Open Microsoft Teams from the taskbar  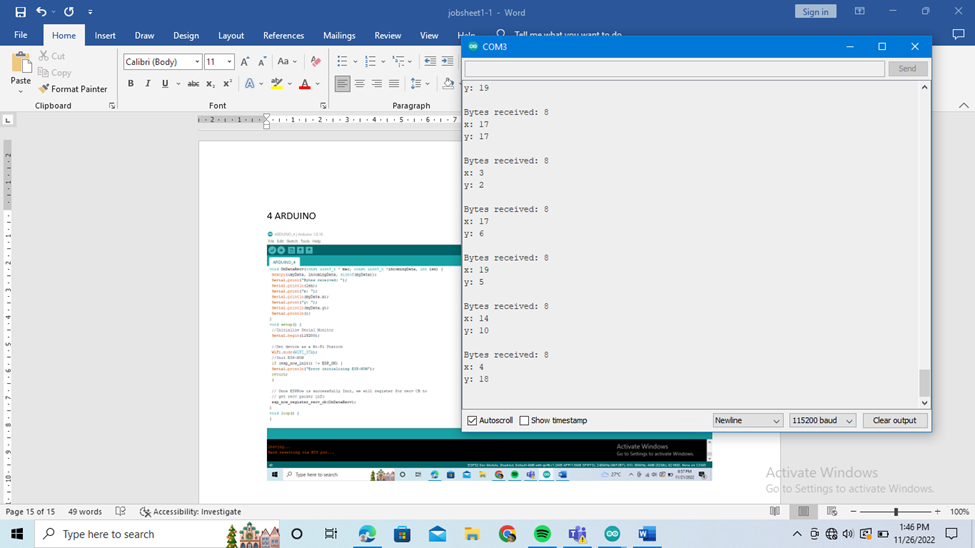[x=577, y=534]
